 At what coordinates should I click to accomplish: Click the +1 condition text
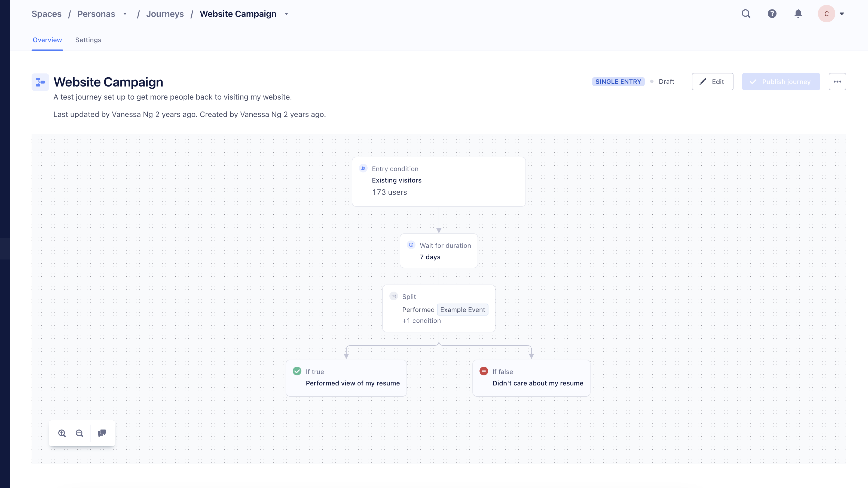(x=421, y=321)
